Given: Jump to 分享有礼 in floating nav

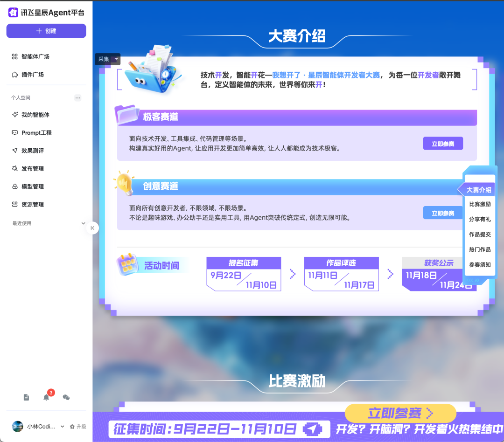Looking at the screenshot, I should (480, 220).
